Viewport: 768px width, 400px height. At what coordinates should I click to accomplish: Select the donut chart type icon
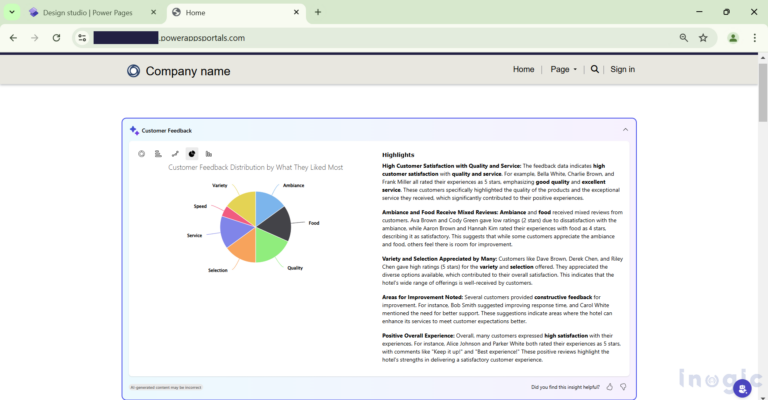coord(142,154)
